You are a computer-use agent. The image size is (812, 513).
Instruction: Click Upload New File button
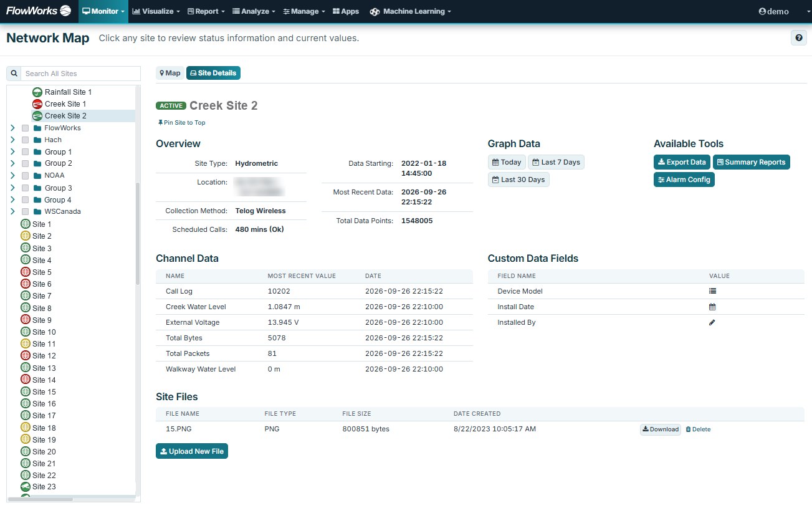(x=192, y=451)
